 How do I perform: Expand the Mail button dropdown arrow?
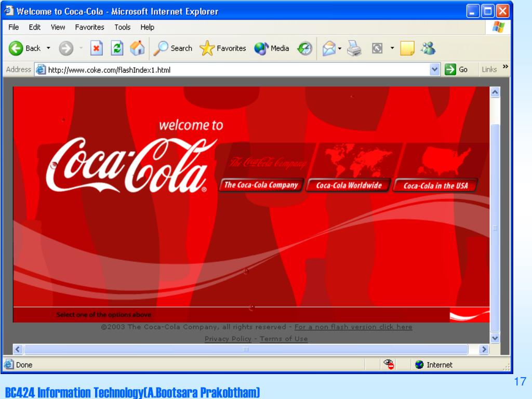(x=340, y=48)
